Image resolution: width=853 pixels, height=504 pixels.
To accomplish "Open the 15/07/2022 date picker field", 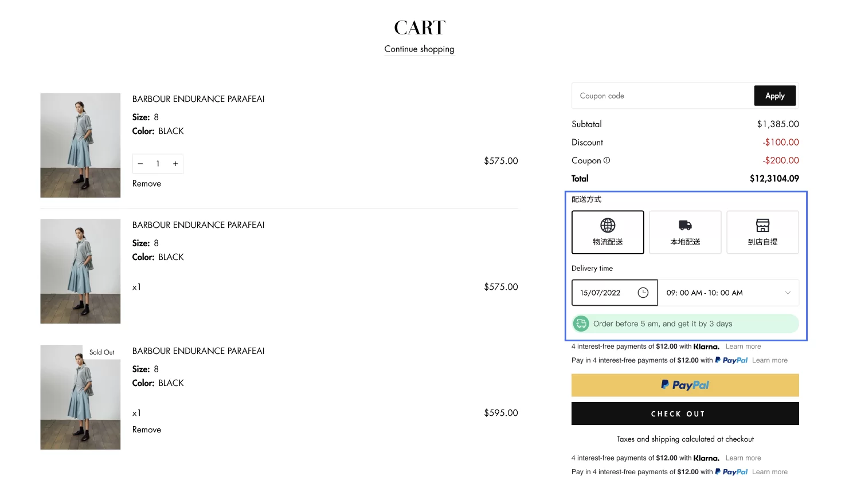I will pos(601,293).
